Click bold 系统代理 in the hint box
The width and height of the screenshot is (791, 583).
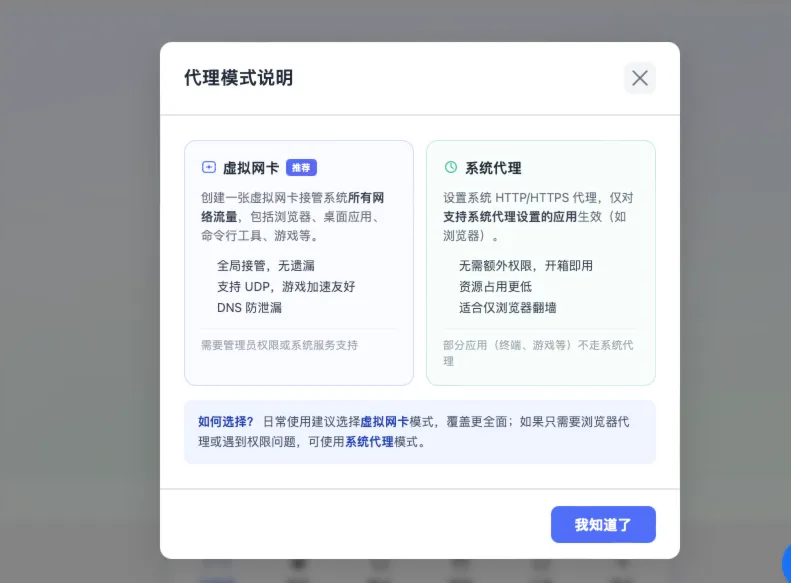[369, 442]
